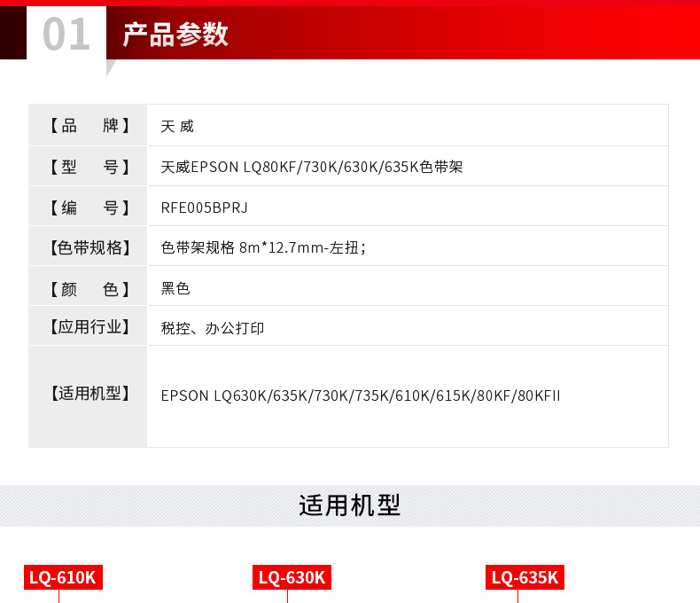The width and height of the screenshot is (700, 603).
Task: Click the 适用机型 banner heading
Action: [x=349, y=505]
